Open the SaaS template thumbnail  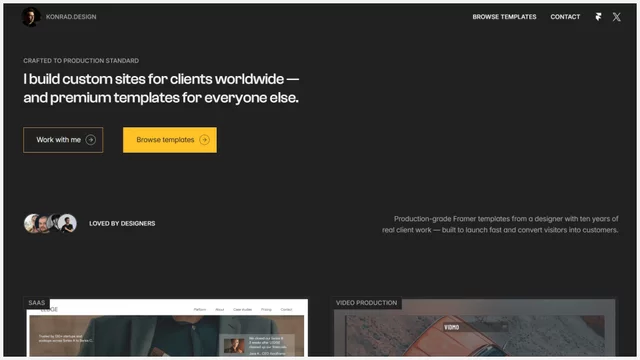[x=166, y=327]
